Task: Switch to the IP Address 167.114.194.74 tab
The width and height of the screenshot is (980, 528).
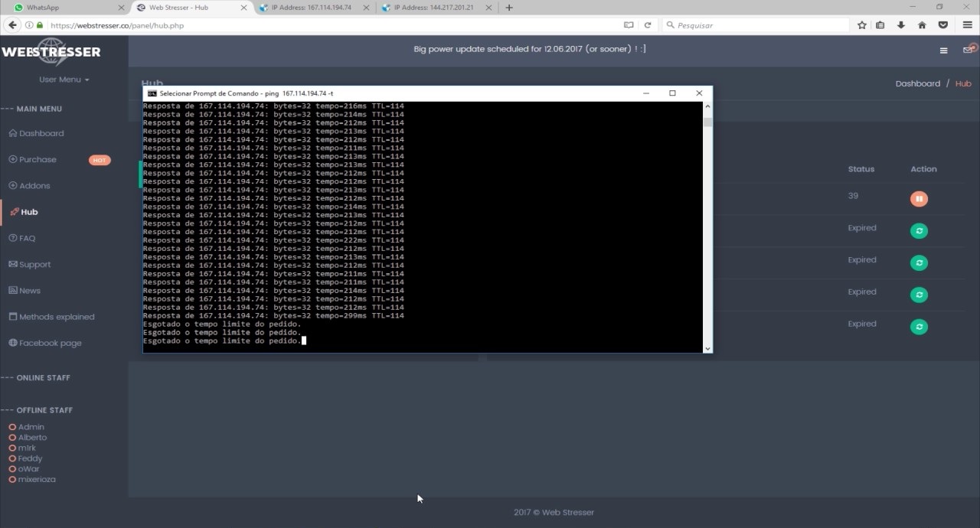Action: (314, 8)
